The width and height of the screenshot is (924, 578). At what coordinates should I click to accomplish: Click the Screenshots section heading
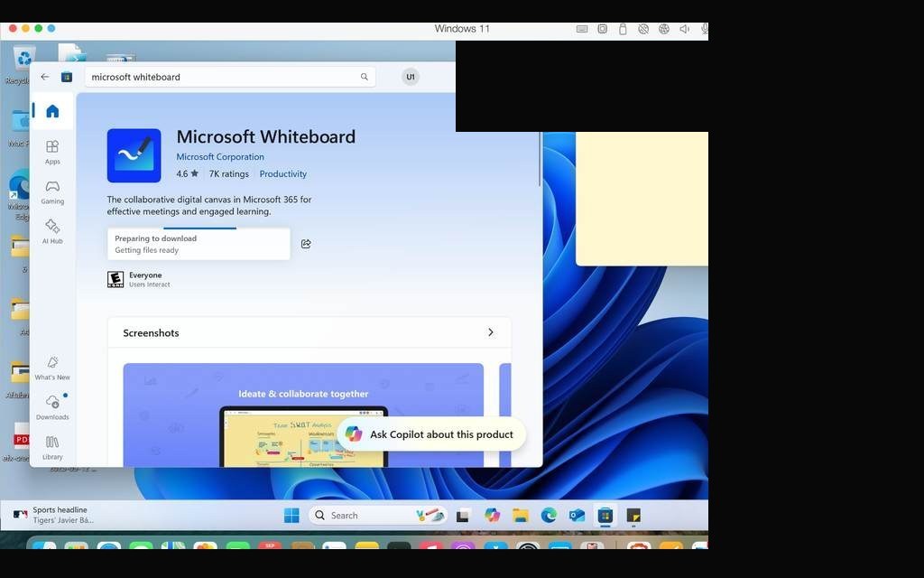[x=151, y=333]
